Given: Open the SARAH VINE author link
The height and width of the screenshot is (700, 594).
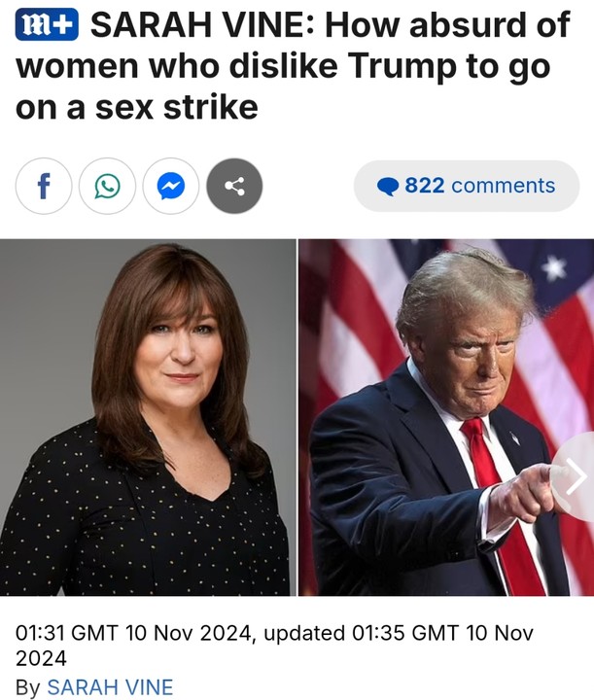Looking at the screenshot, I should click(110, 687).
